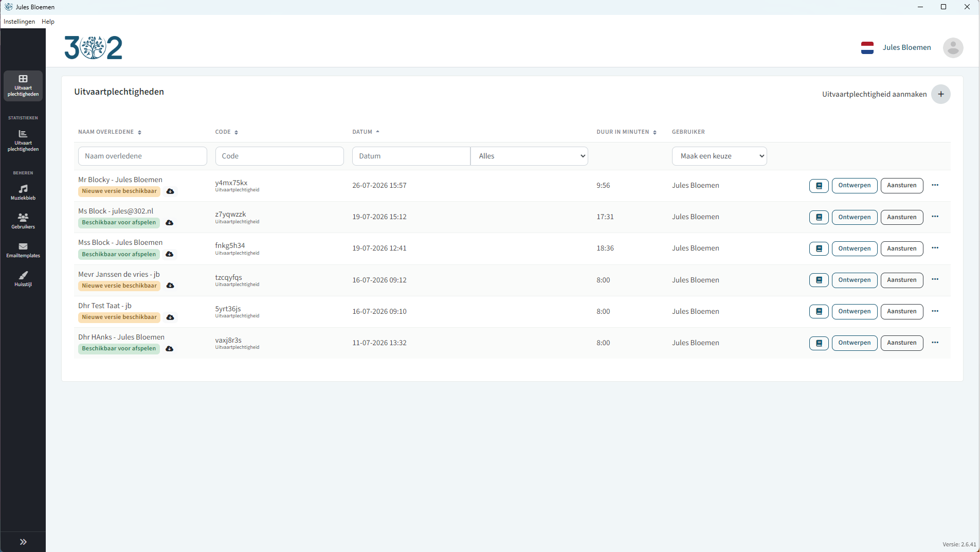Open Statistieken Uitvaartplechtigheden chart icon
The height and width of the screenshot is (552, 980).
[23, 140]
